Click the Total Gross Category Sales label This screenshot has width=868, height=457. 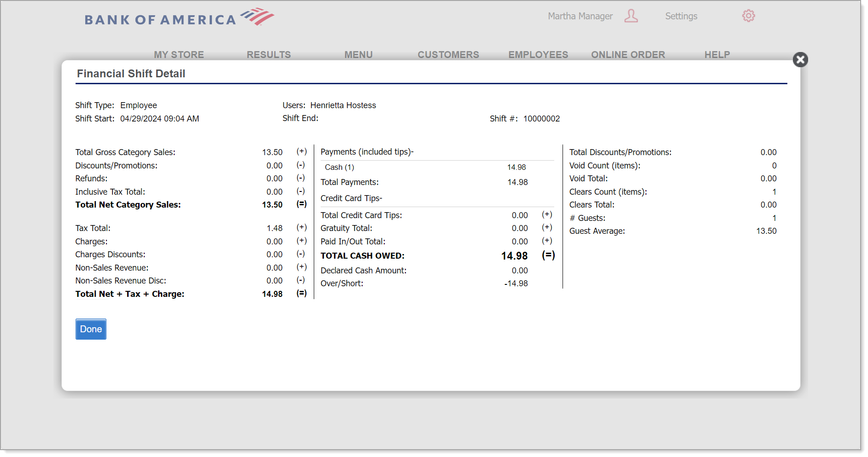point(125,152)
